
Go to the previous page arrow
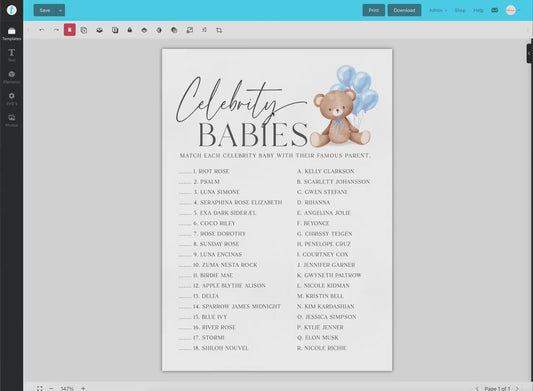(477, 388)
